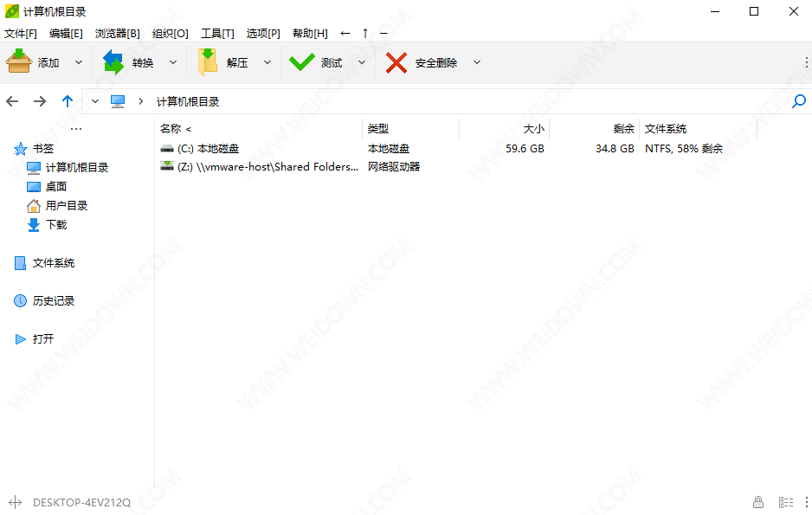Click the view style icon in status bar

(785, 502)
